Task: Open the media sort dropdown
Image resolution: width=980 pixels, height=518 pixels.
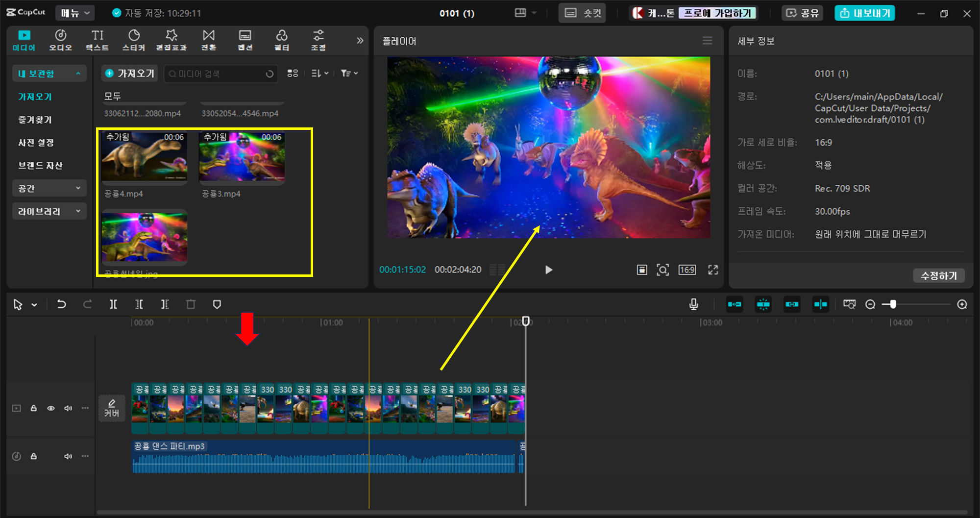Action: tap(319, 73)
